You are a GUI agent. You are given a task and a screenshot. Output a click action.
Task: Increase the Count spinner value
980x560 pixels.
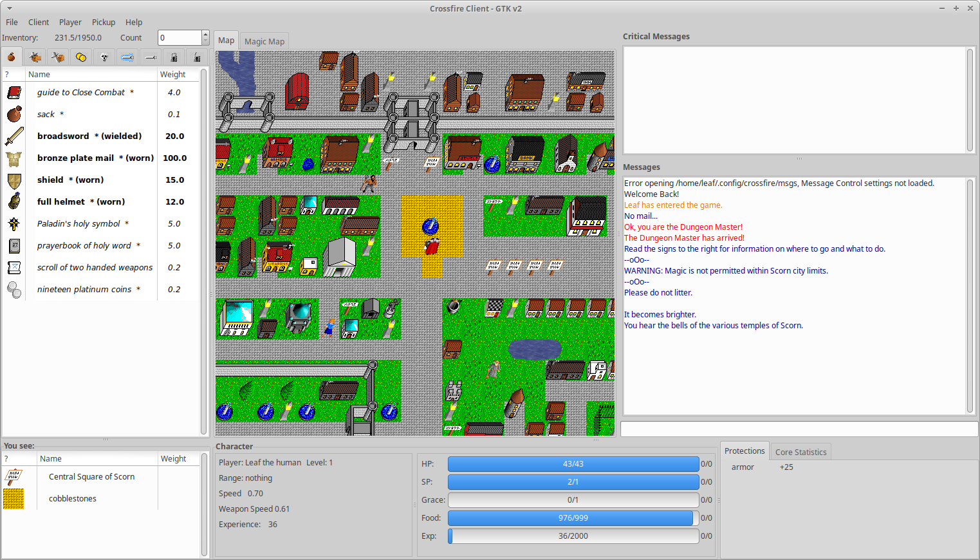[205, 33]
